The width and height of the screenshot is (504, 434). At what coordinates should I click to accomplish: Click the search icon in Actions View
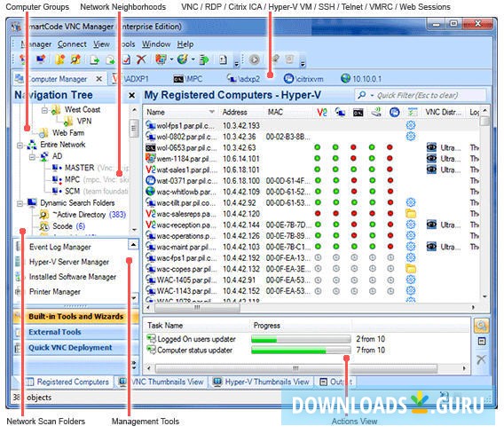[x=481, y=326]
